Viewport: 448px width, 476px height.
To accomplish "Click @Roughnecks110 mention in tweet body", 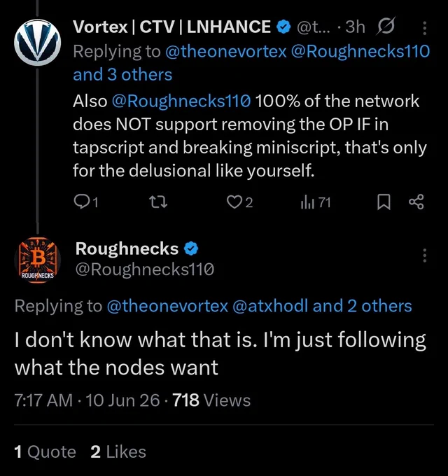I will point(181,101).
